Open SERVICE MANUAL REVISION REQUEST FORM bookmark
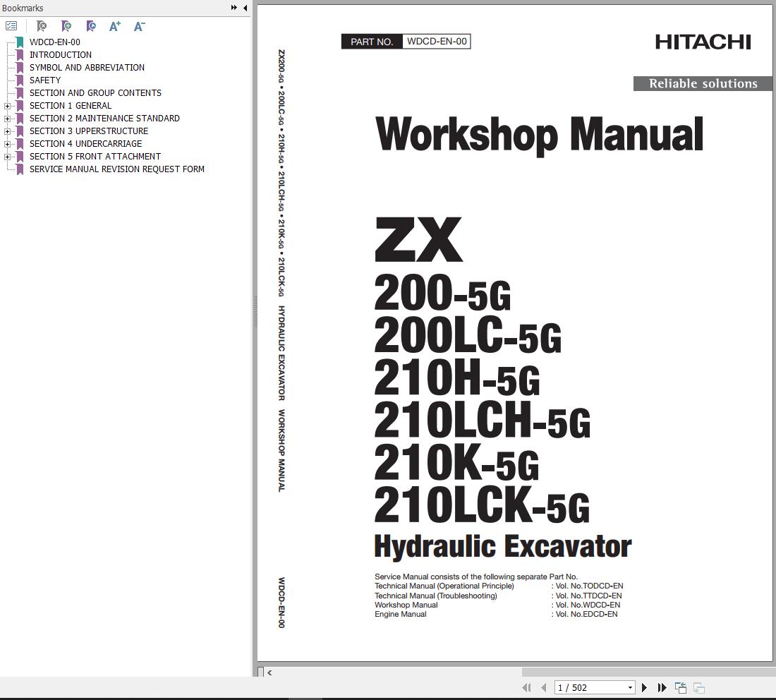 pyautogui.click(x=117, y=169)
